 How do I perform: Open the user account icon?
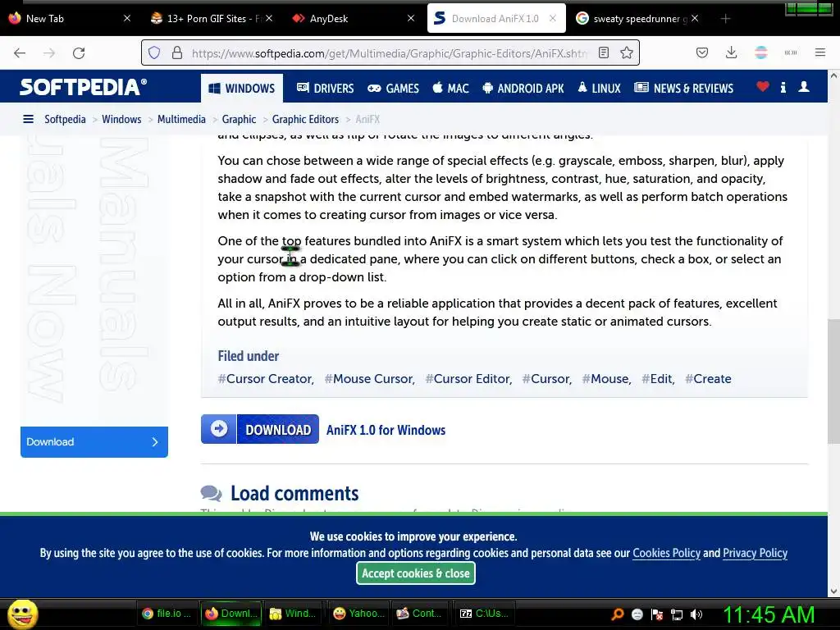804,86
